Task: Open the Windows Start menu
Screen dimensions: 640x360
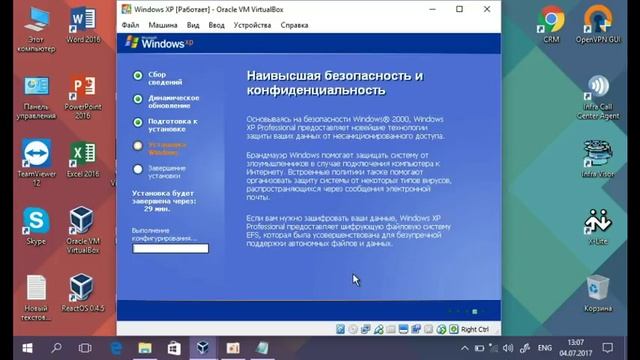Action: point(27,348)
